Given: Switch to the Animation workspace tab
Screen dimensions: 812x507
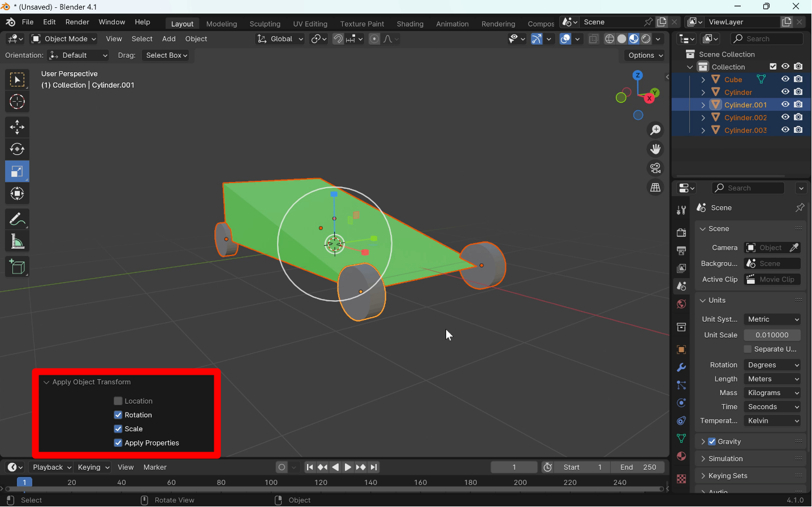Looking at the screenshot, I should pyautogui.click(x=452, y=24).
